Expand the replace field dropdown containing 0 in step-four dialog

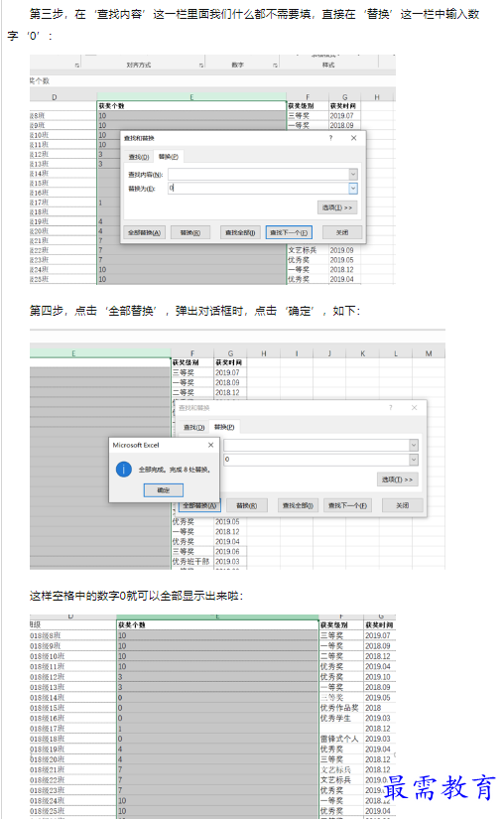pyautogui.click(x=414, y=459)
